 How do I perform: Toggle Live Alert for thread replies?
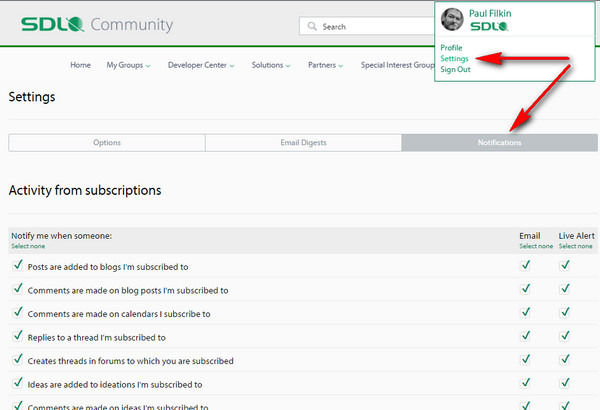[x=566, y=337]
